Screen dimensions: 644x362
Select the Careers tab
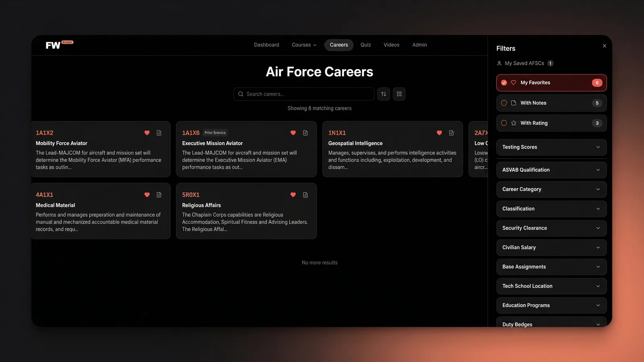pyautogui.click(x=339, y=45)
